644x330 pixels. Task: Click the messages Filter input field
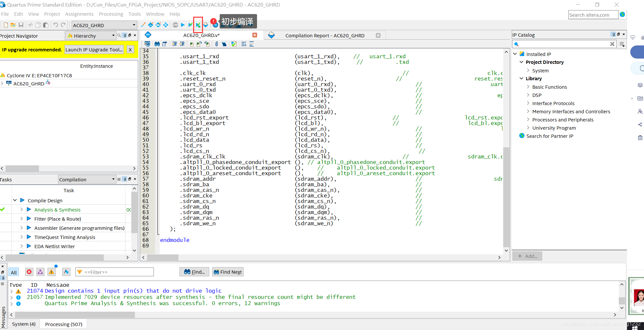pyautogui.click(x=115, y=272)
